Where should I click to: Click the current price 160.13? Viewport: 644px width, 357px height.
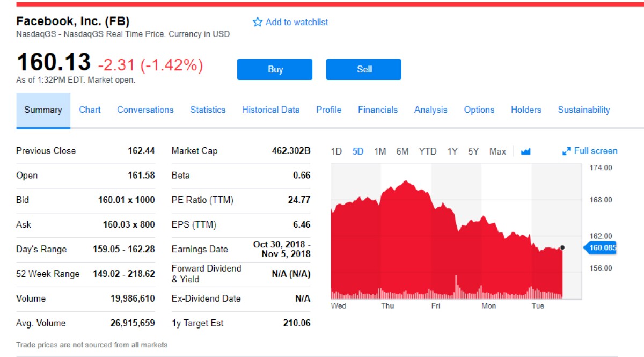(x=54, y=62)
